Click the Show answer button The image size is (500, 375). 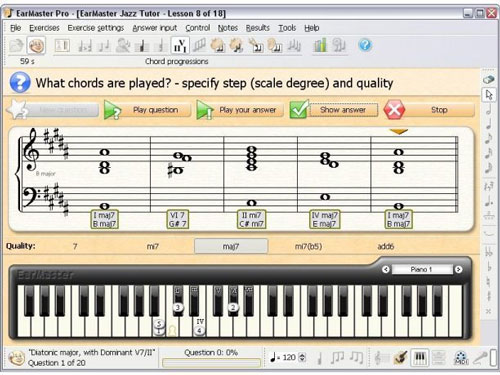(334, 110)
